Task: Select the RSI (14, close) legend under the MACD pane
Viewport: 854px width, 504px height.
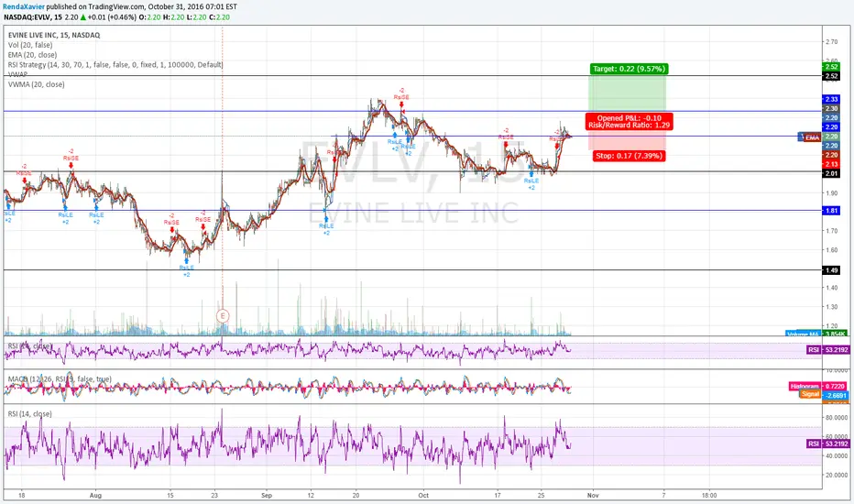Action: coord(30,414)
